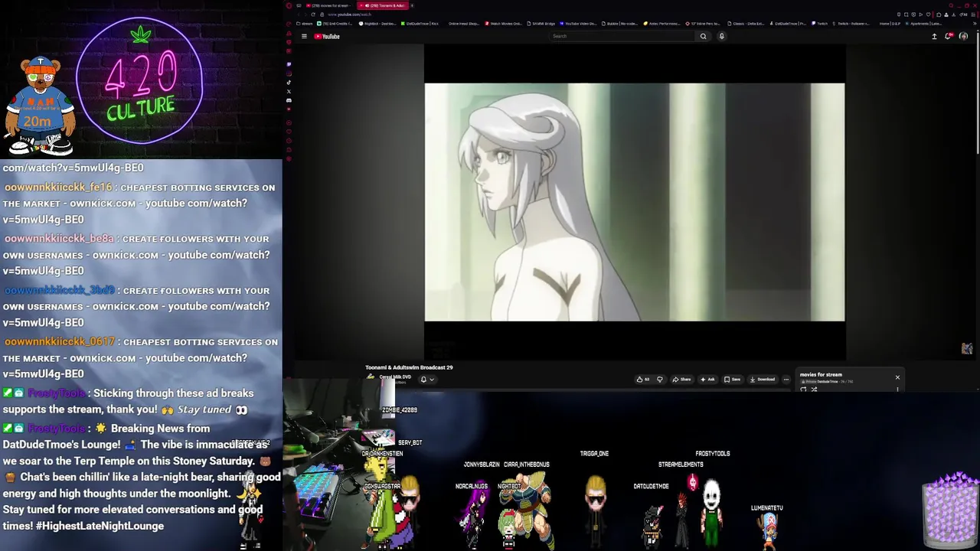The width and height of the screenshot is (980, 551).
Task: Click the 'Toonami & Adultswim Broadcast 29' title
Action: [x=409, y=367]
